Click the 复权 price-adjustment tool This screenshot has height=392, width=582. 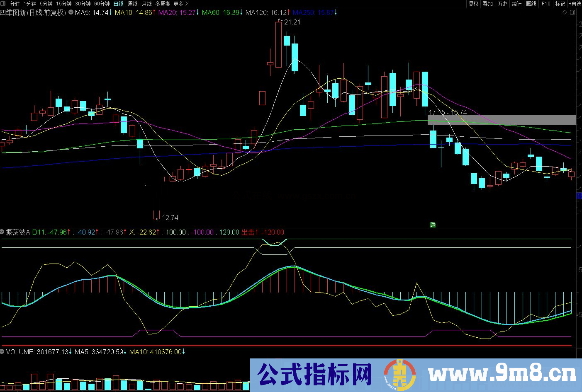pyautogui.click(x=473, y=4)
